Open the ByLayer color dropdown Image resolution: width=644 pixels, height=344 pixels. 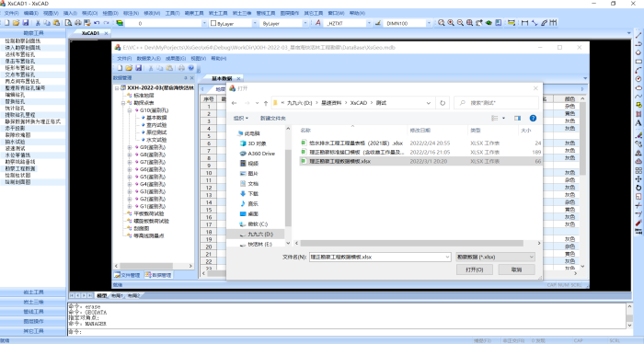255,23
